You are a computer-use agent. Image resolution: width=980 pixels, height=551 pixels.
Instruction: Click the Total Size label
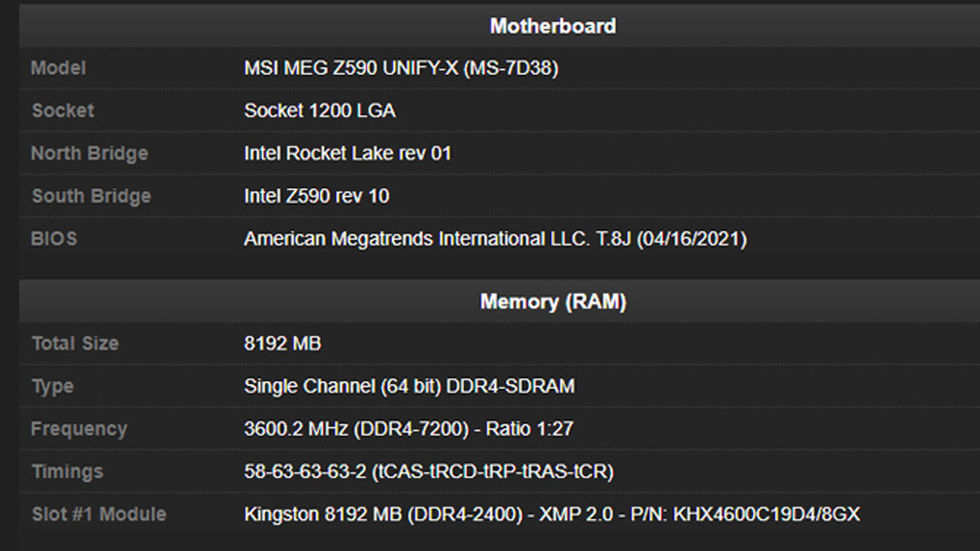[x=75, y=343]
